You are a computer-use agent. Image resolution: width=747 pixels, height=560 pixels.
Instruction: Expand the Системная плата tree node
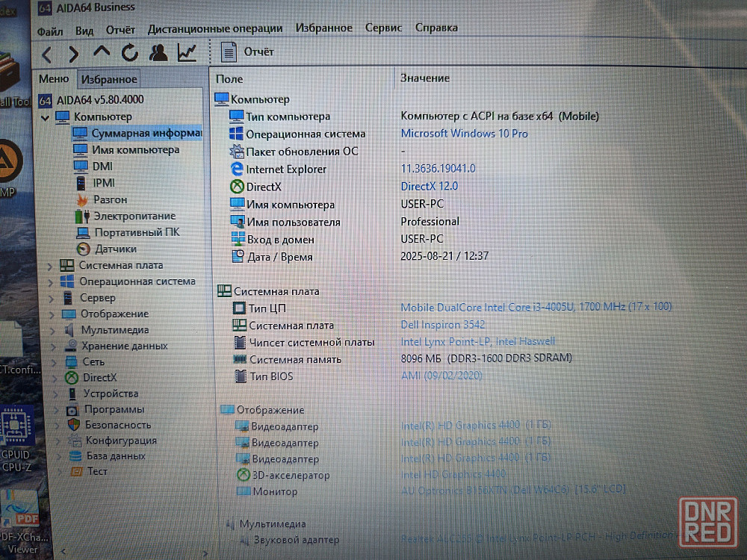point(49,267)
